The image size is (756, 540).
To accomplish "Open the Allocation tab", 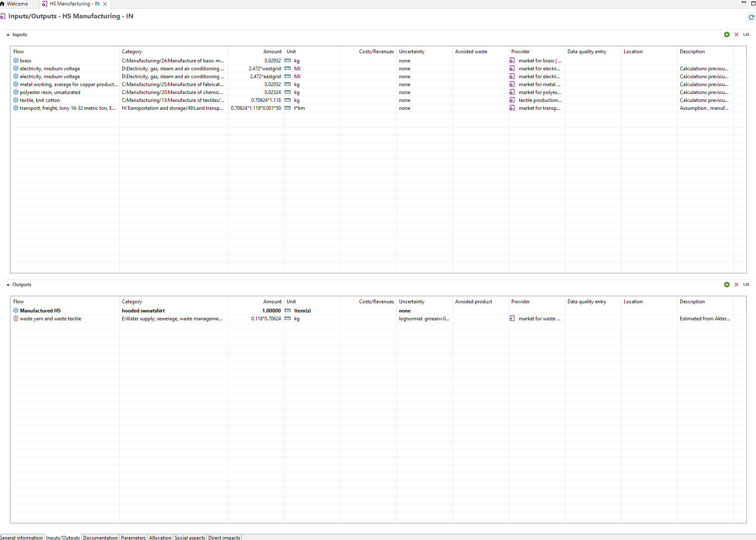I will pos(160,538).
